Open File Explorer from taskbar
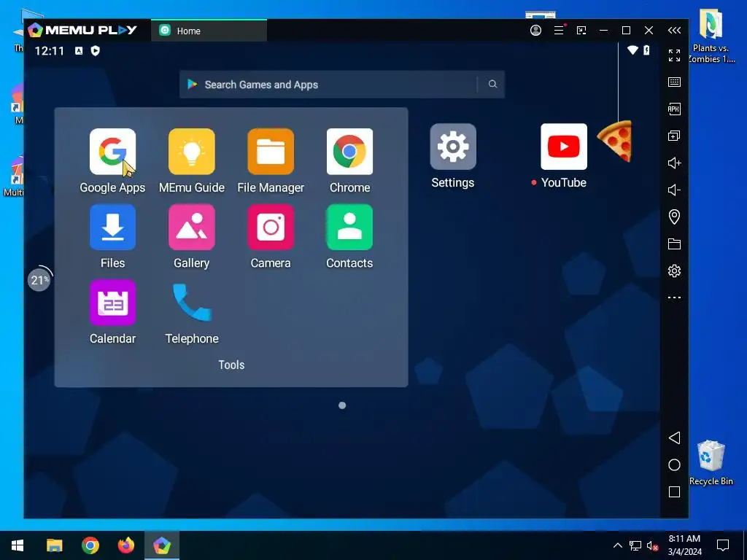747x560 pixels. coord(54,545)
